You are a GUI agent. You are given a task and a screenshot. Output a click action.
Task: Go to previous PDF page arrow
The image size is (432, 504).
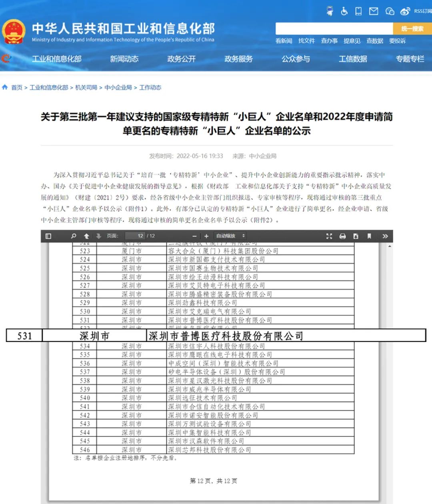[86, 236]
